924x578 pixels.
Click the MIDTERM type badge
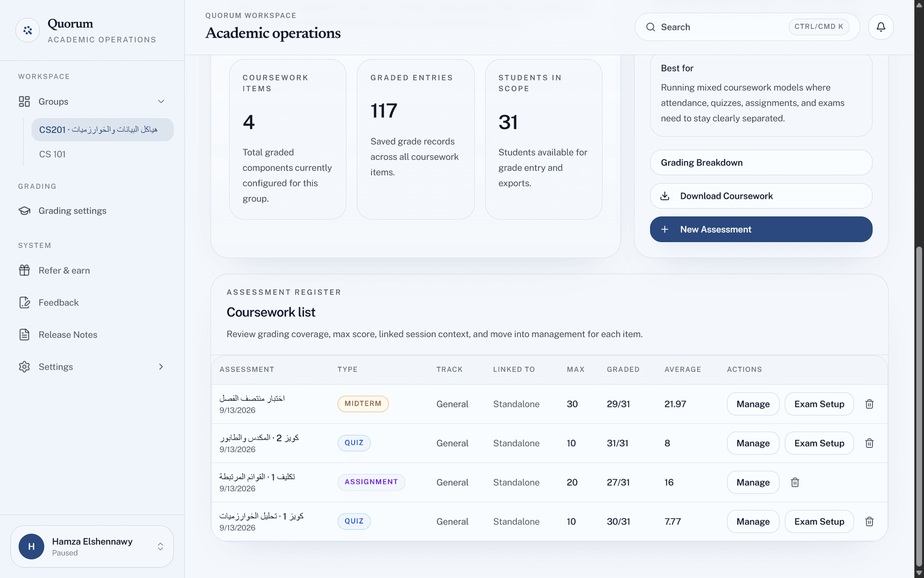(x=363, y=404)
